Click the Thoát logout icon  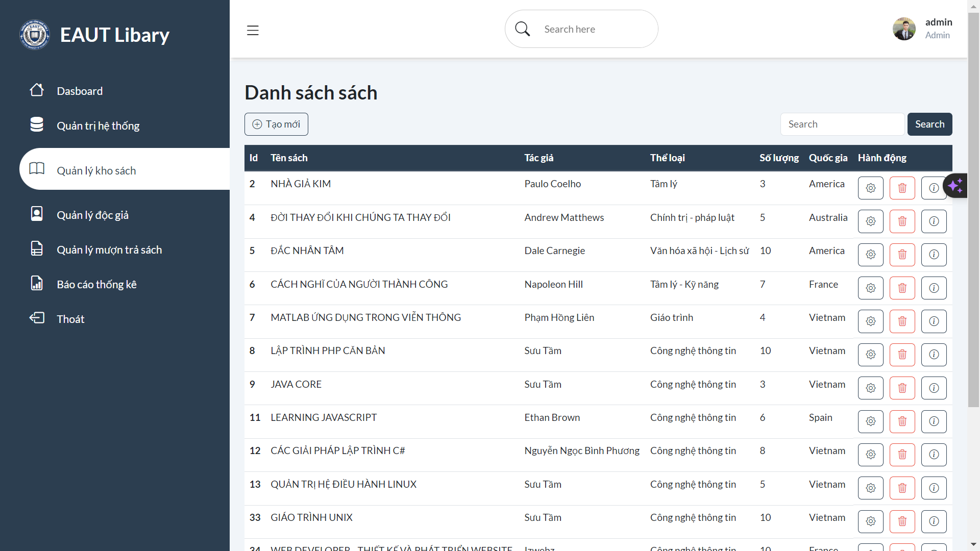37,317
